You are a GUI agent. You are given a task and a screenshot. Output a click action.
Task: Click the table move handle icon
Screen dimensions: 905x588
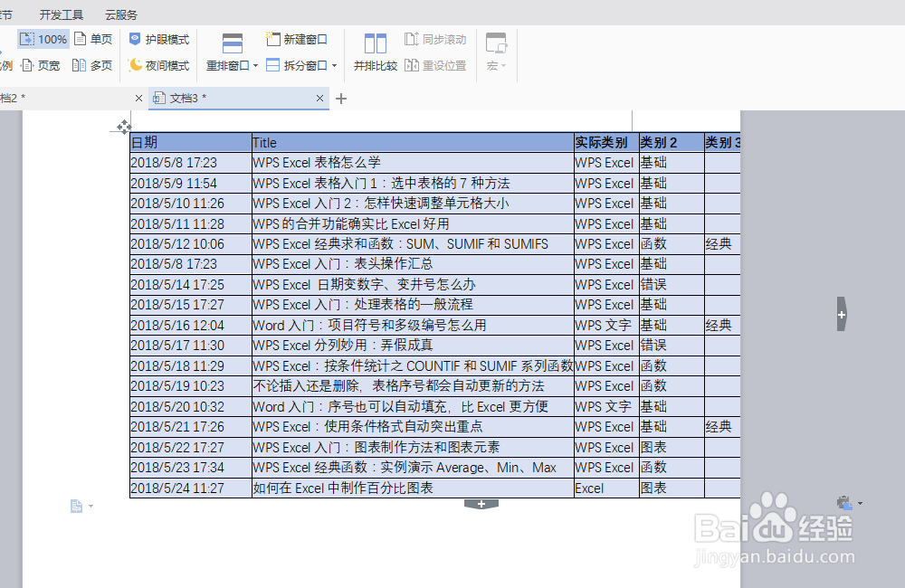tap(123, 127)
